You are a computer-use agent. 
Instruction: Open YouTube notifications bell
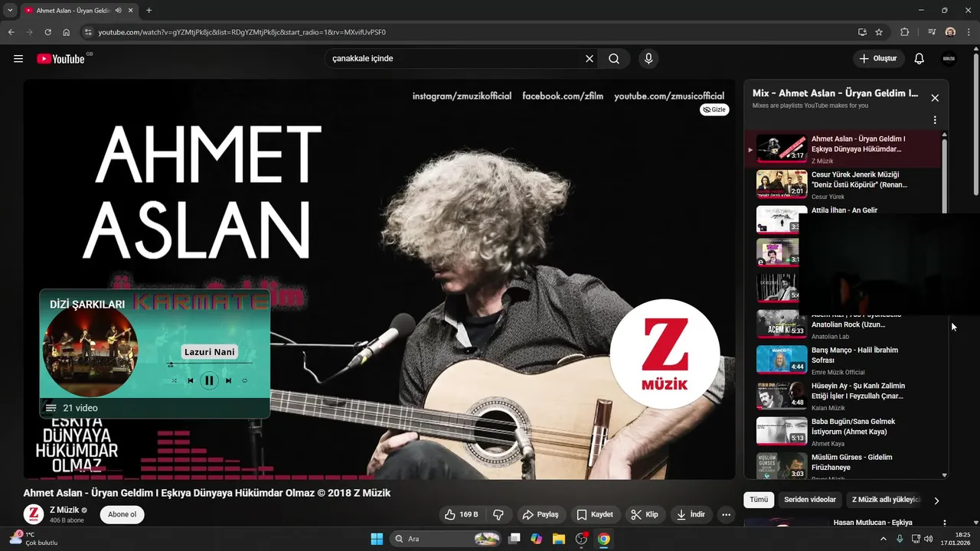[x=920, y=59]
